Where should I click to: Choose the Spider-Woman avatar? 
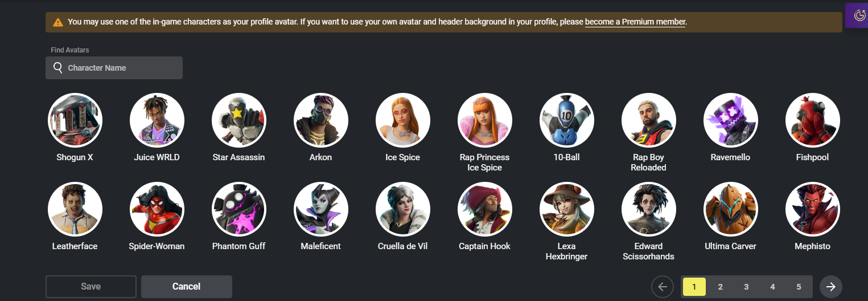[157, 209]
